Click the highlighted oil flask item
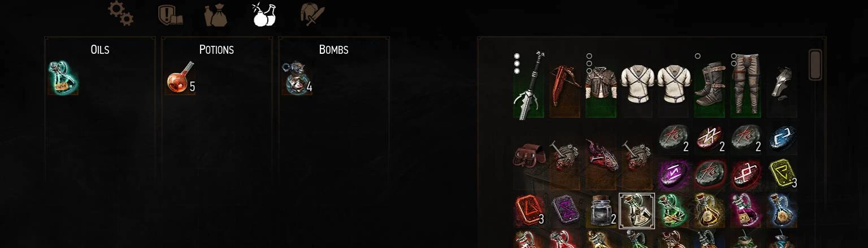Screen dimensions: 868x248 point(637,211)
